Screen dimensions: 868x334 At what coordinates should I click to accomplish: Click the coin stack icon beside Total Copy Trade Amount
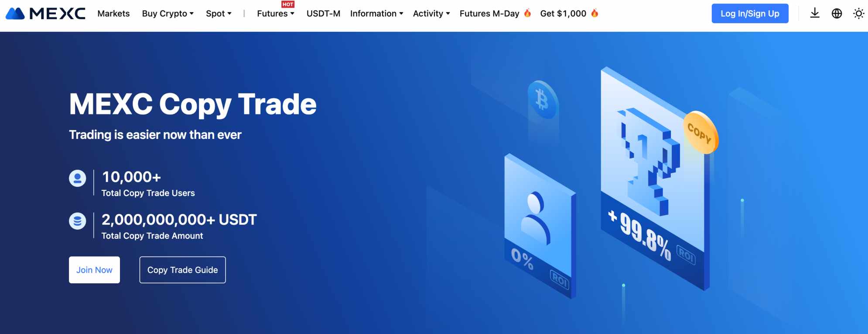pyautogui.click(x=78, y=221)
